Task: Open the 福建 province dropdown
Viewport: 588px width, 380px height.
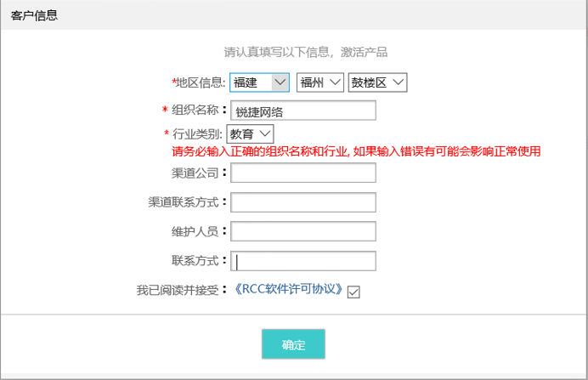Action: (259, 82)
